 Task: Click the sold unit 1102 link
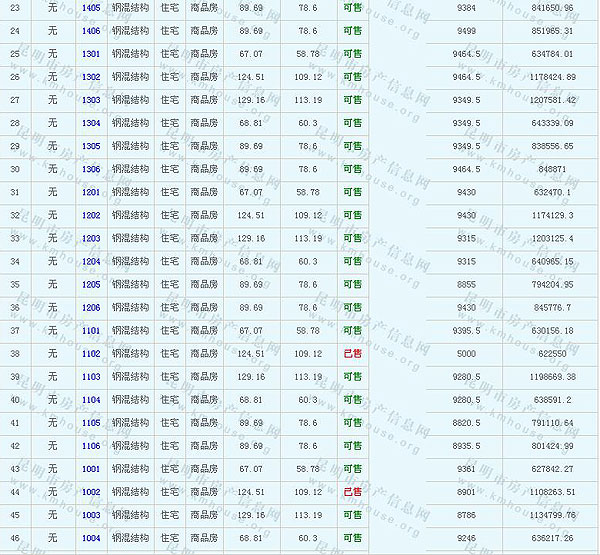90,353
